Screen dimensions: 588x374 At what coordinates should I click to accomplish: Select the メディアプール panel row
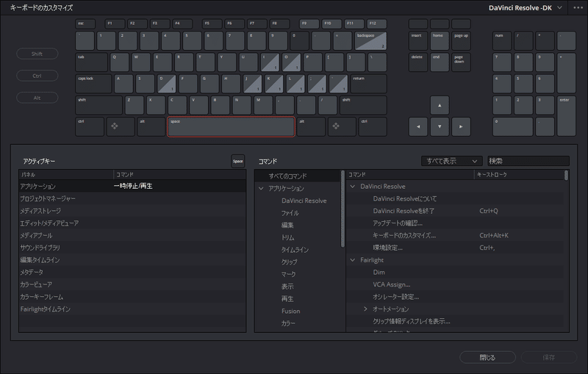point(132,235)
